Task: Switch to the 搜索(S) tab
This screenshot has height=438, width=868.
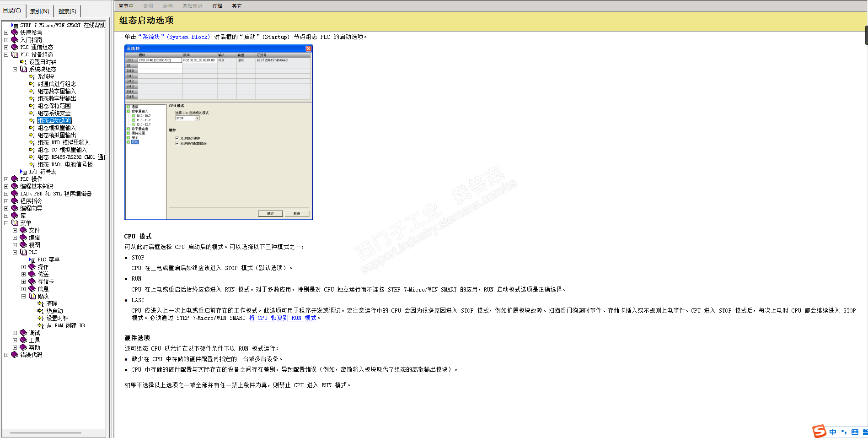Action: click(x=67, y=11)
